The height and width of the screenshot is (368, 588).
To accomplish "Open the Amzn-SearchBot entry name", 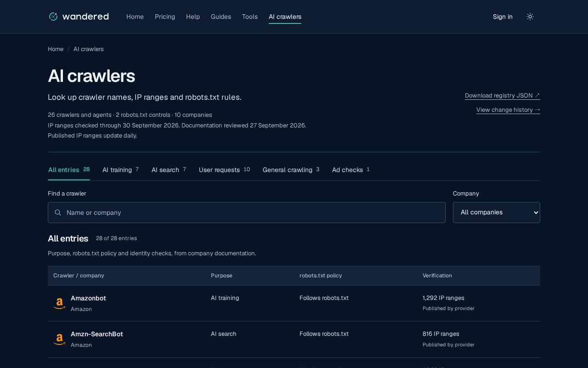I will (97, 334).
